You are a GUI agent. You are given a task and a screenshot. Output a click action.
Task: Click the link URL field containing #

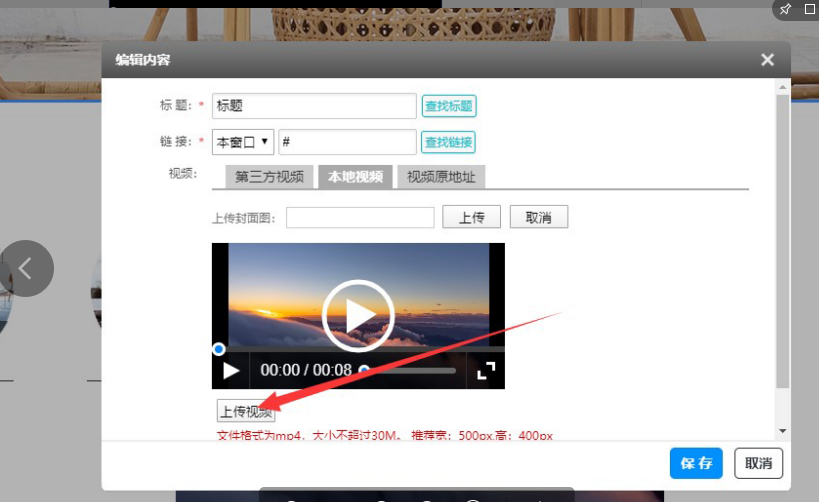347,142
